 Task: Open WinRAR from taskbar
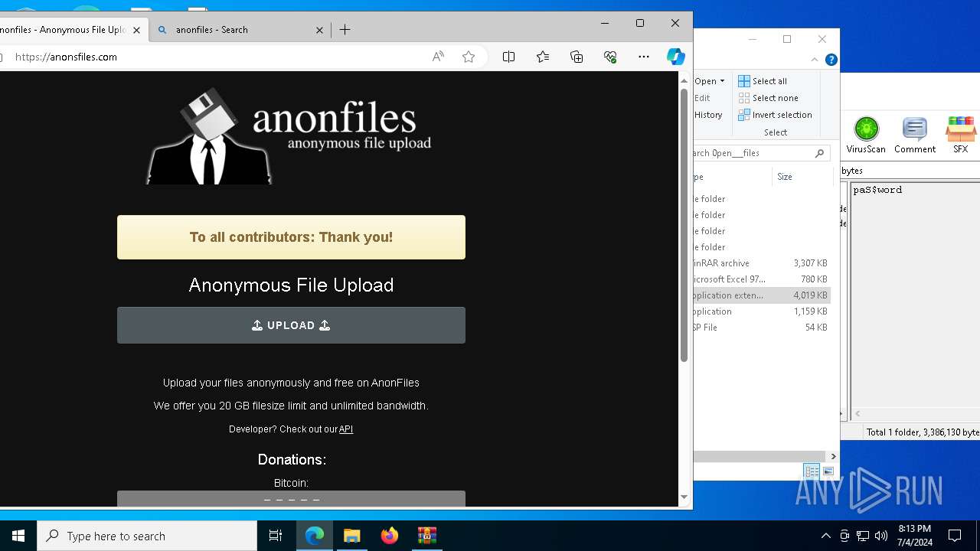pyautogui.click(x=427, y=536)
